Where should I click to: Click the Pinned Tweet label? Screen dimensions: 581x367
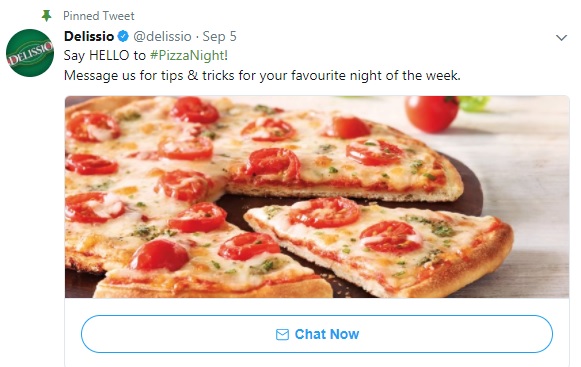(99, 16)
